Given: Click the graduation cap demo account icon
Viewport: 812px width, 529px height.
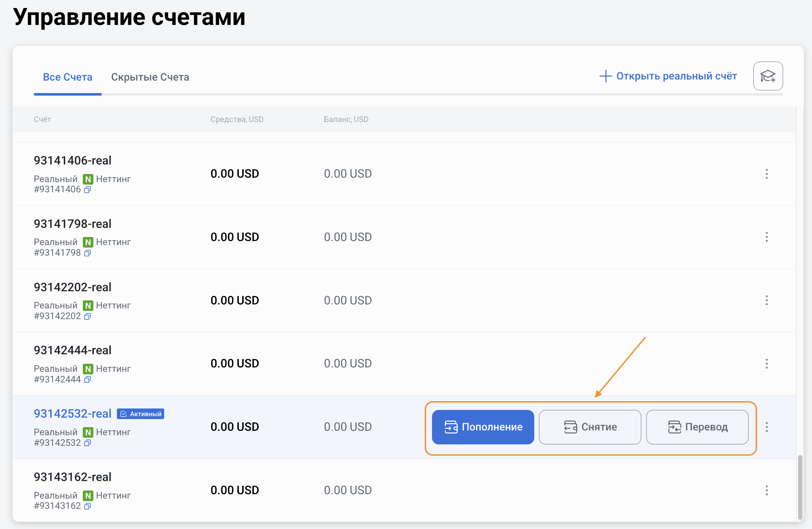Looking at the screenshot, I should click(x=768, y=76).
